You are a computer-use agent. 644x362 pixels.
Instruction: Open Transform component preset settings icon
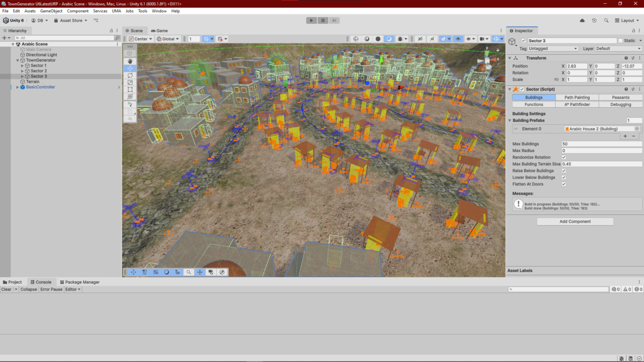633,58
